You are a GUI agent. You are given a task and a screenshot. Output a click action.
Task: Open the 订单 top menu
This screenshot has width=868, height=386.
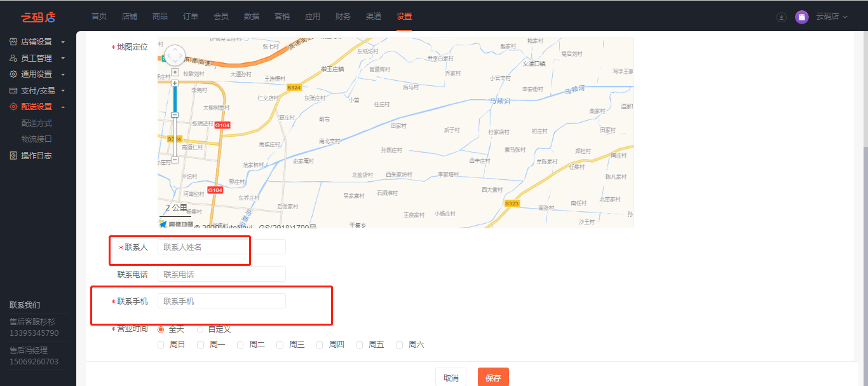[x=191, y=17]
